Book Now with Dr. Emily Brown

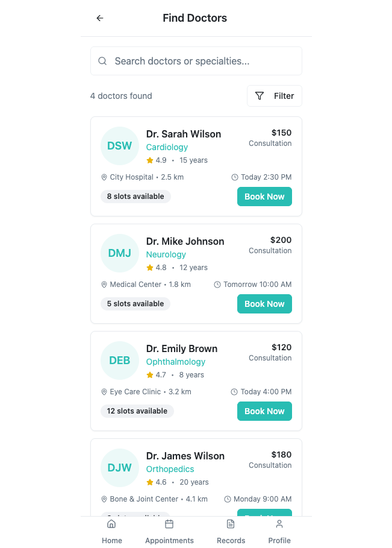(264, 411)
